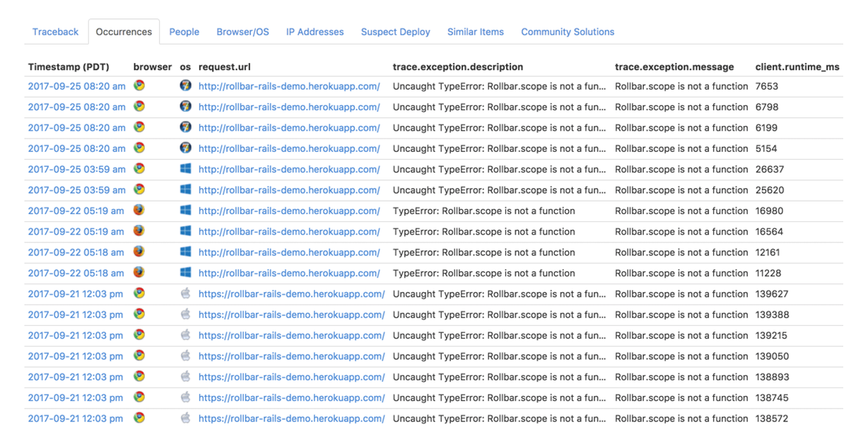The image size is (868, 444).
Task: Click the Chrome icon in the 7653 runtime row
Action: click(x=139, y=86)
